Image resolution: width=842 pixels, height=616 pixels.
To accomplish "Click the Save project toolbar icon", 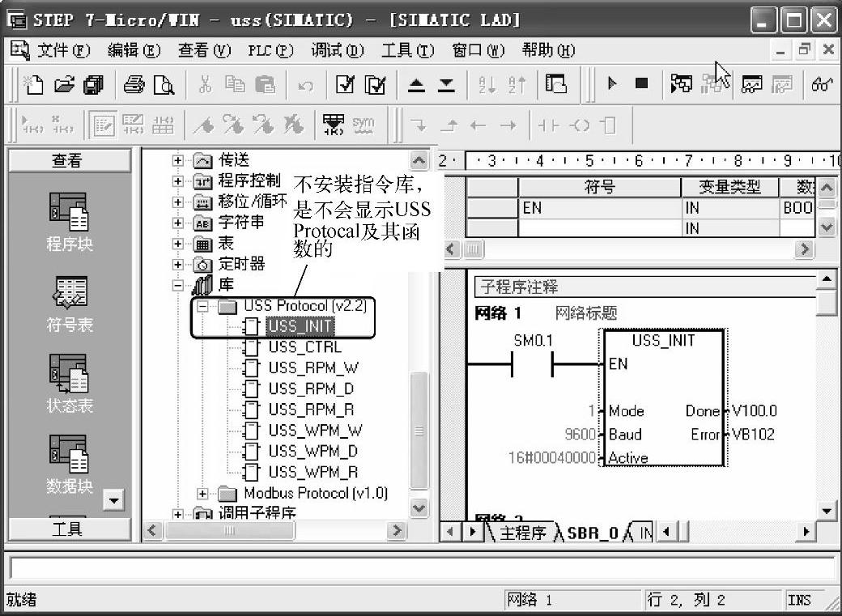I will (94, 84).
